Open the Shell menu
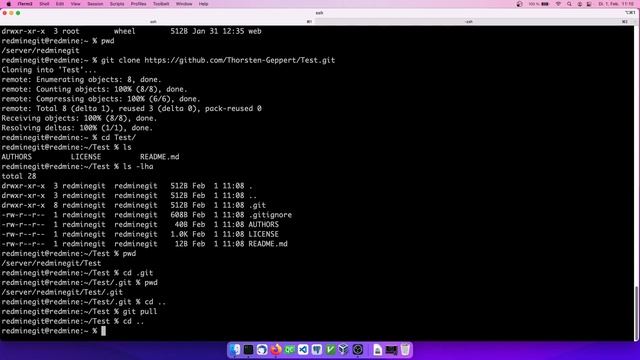The height and width of the screenshot is (360, 640). click(x=44, y=4)
